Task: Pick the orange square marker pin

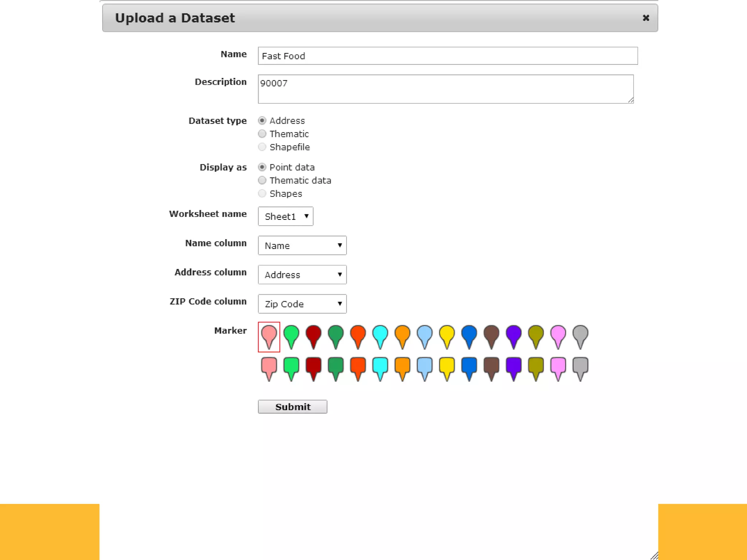Action: pyautogui.click(x=402, y=366)
